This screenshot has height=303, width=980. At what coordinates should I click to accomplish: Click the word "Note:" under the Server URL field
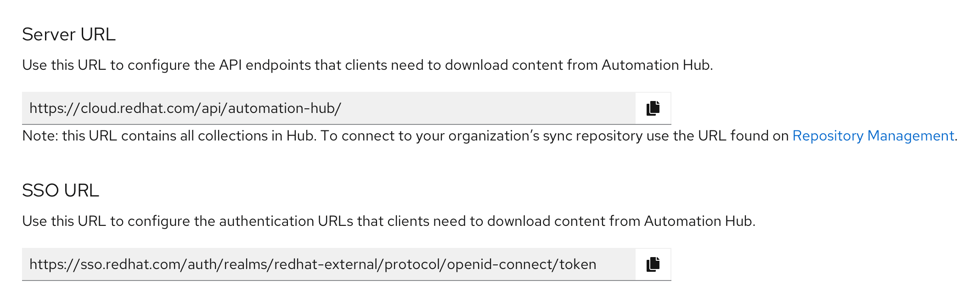click(x=40, y=136)
